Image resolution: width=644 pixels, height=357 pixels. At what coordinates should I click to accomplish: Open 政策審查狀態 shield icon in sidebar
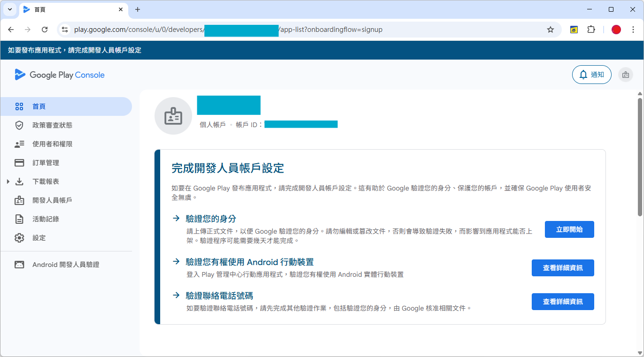click(x=19, y=125)
